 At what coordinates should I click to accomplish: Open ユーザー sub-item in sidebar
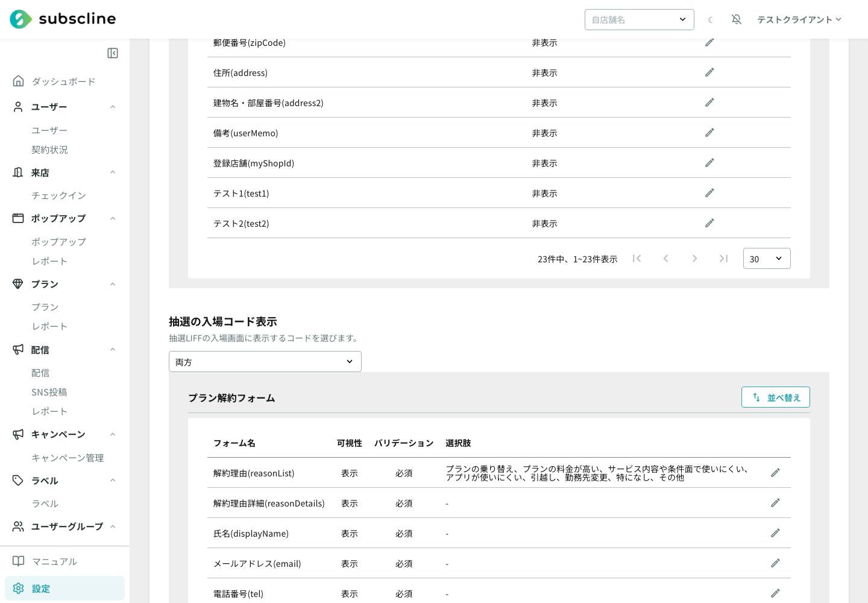[x=49, y=130]
